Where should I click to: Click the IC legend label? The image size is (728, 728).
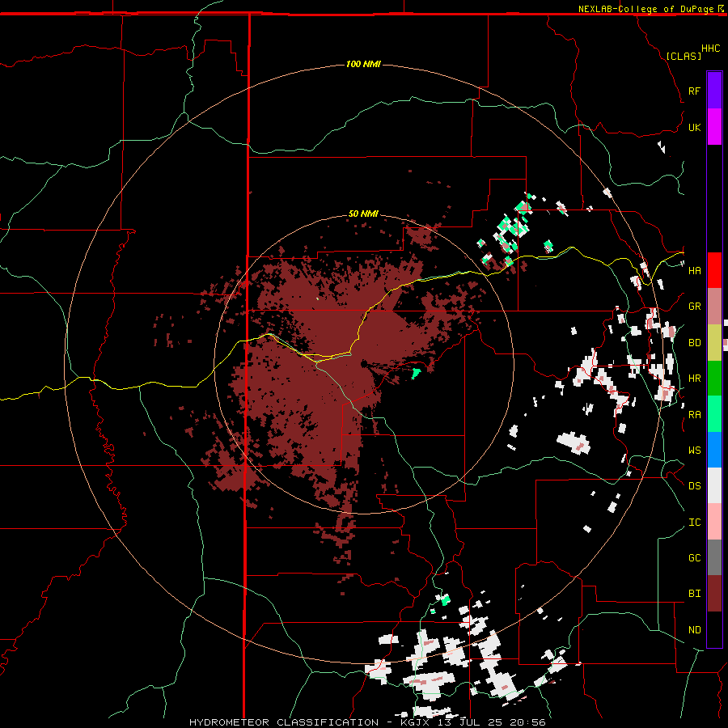click(x=694, y=523)
